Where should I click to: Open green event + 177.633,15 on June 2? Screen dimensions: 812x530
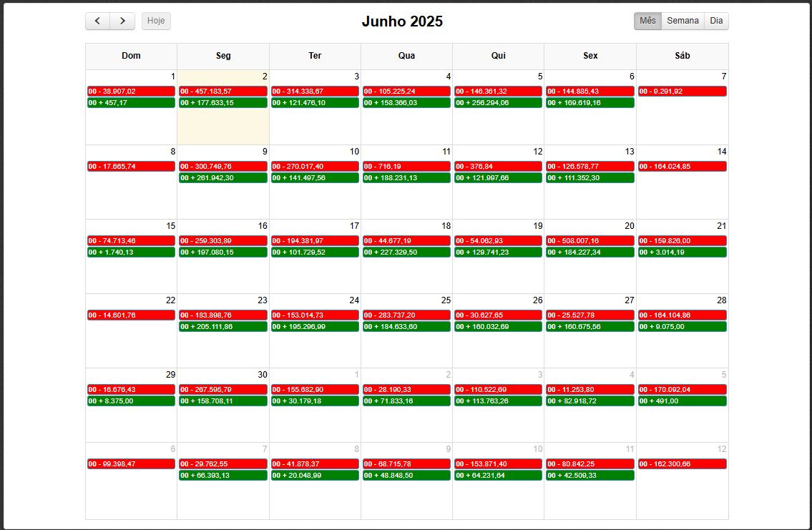[222, 103]
